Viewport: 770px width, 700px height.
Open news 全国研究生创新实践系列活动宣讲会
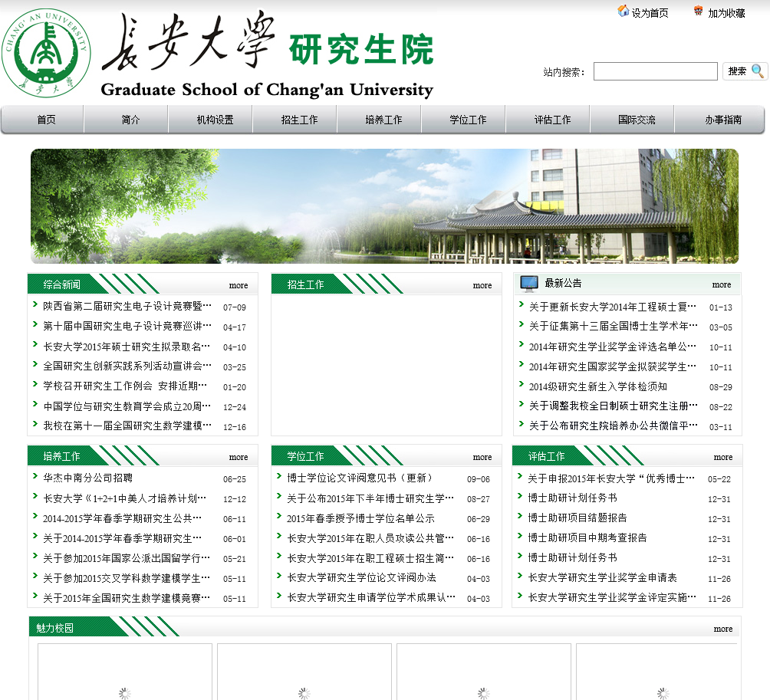(127, 366)
